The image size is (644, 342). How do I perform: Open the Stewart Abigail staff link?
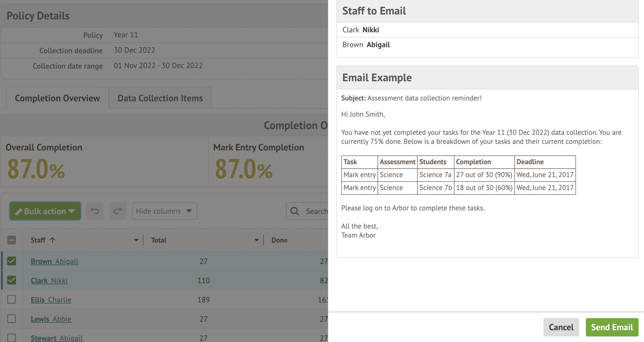(x=57, y=338)
